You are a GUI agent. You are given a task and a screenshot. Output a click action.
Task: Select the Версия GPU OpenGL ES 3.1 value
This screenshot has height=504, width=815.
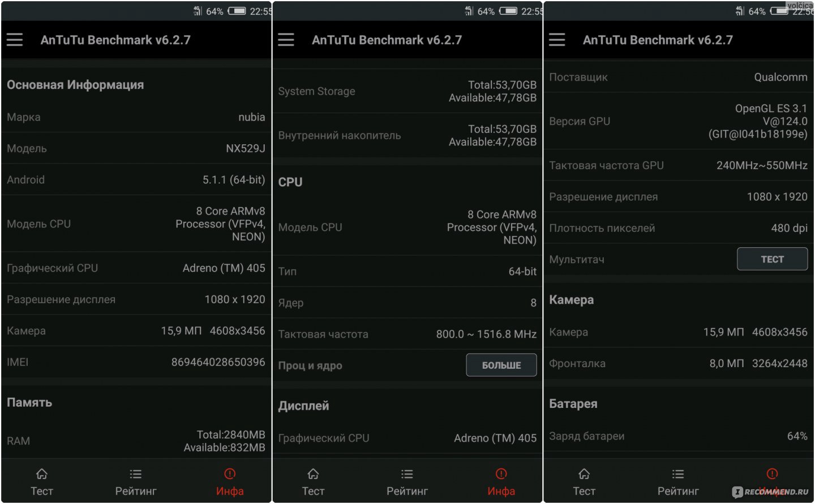[x=758, y=121]
